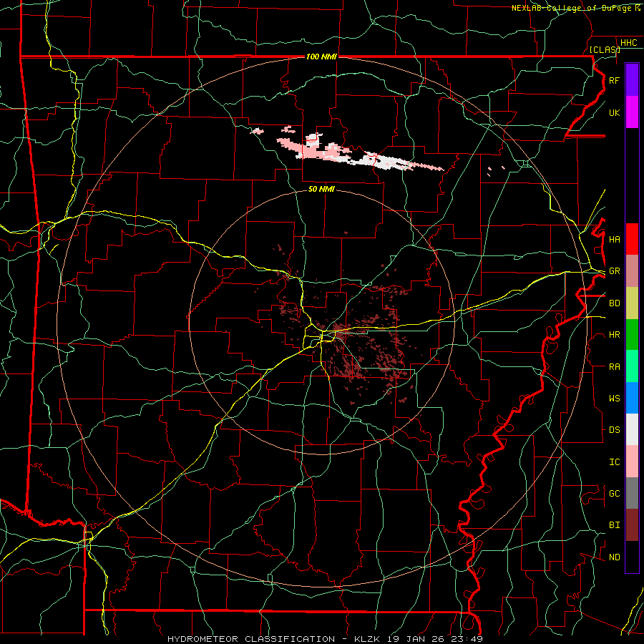
Task: Click the 'GR' legend label
Action: (614, 271)
